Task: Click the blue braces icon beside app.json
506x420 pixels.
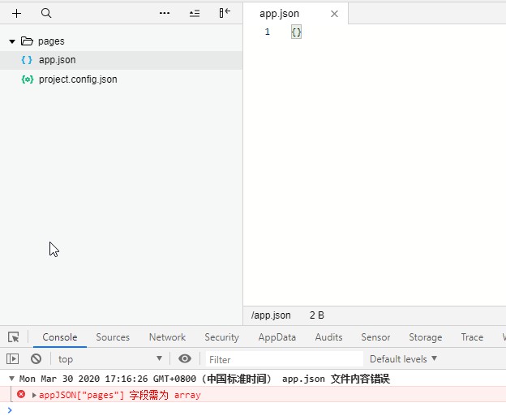Action: 27,60
